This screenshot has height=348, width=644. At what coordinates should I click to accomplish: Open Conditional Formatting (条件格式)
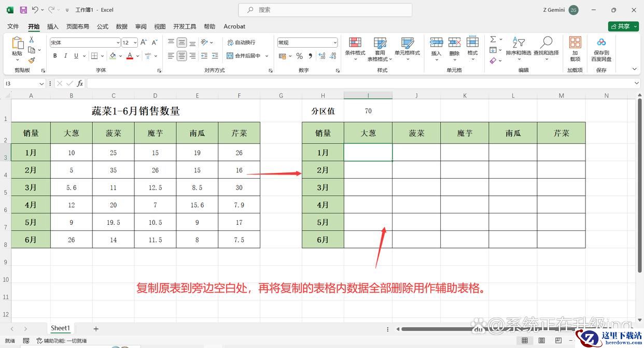click(x=355, y=47)
